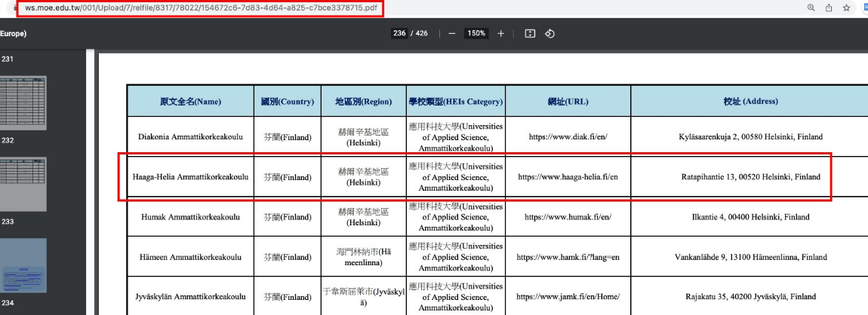Screen dimensions: 868x315
Task: Click address Vankanlähde 9, 13100 Hämeenlinna
Action: (751, 257)
